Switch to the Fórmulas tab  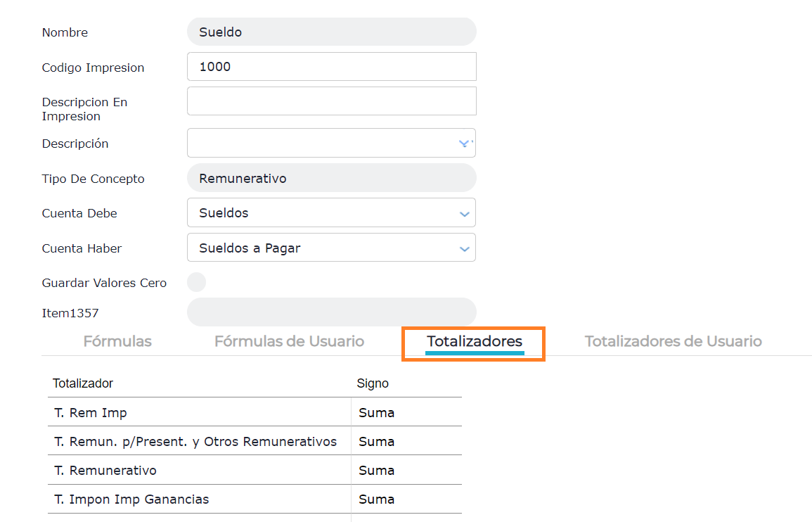[117, 341]
